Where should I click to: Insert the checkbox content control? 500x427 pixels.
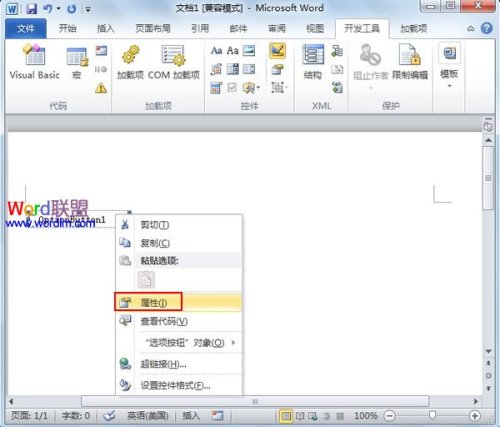pyautogui.click(x=233, y=88)
